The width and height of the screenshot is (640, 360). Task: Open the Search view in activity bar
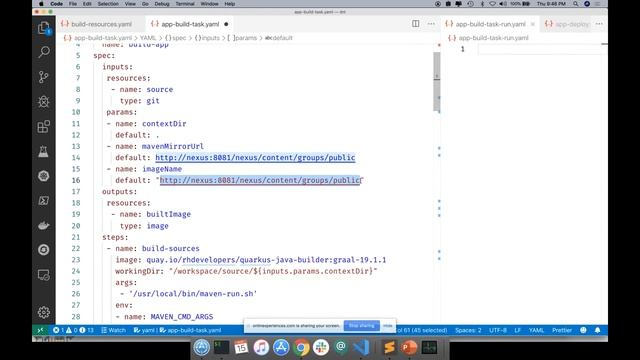[x=44, y=52]
